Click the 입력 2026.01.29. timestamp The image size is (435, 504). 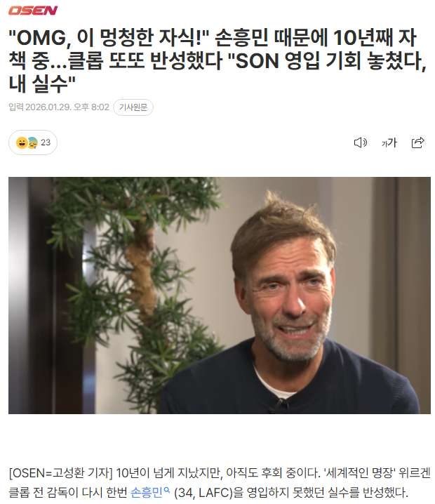point(59,107)
